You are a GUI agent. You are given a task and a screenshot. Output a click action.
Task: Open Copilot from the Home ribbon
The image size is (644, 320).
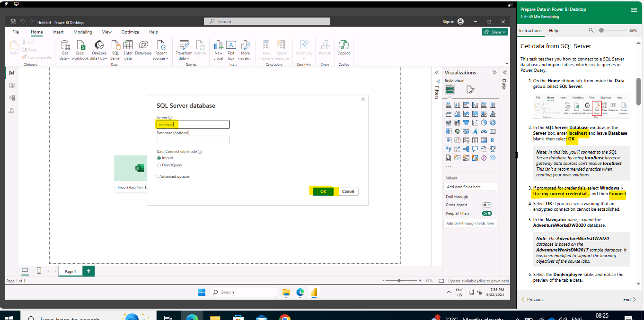pos(344,47)
